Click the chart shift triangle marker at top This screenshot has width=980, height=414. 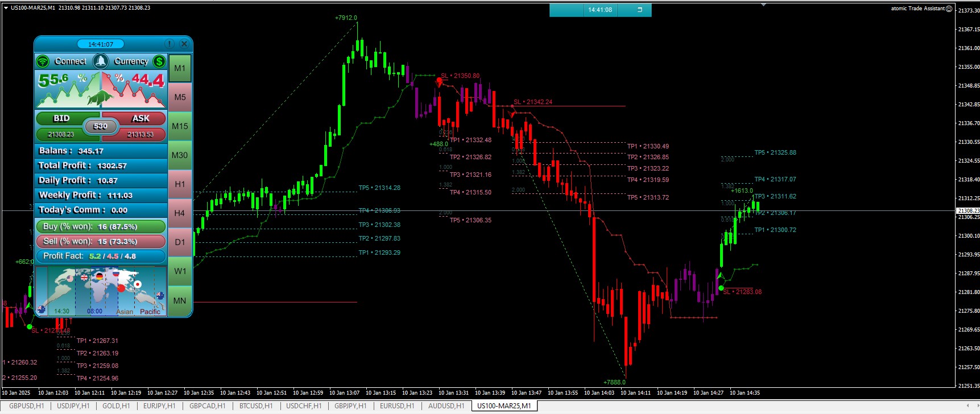tap(764, 5)
